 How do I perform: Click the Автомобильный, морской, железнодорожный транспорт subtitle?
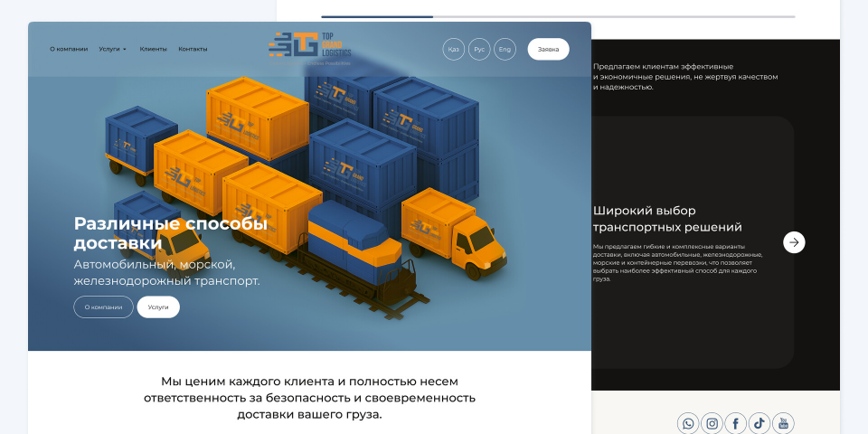166,273
